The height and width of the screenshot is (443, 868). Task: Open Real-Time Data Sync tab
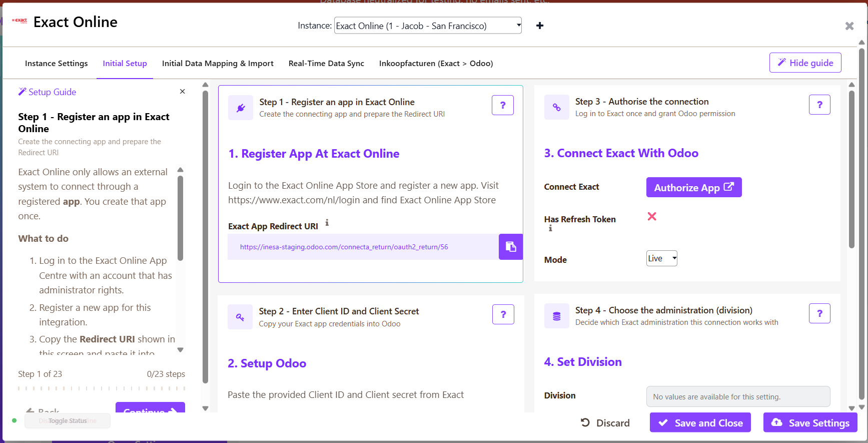pos(326,63)
